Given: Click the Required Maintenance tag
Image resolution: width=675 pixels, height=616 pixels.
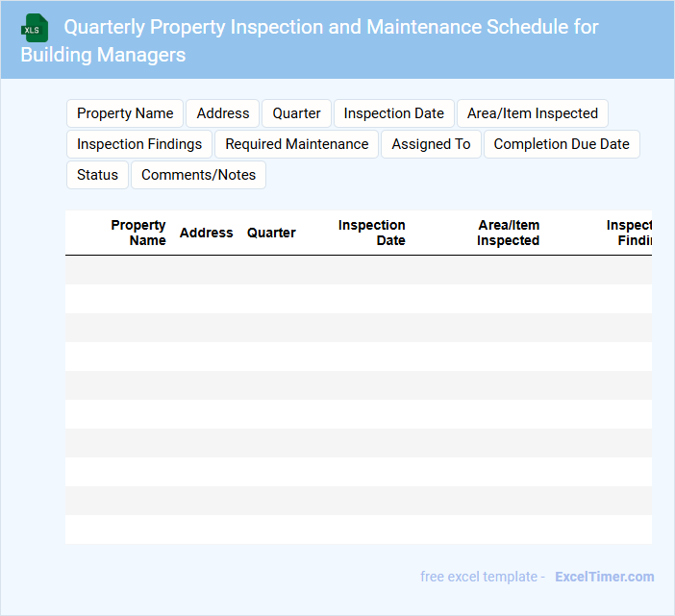Looking at the screenshot, I should 296,144.
